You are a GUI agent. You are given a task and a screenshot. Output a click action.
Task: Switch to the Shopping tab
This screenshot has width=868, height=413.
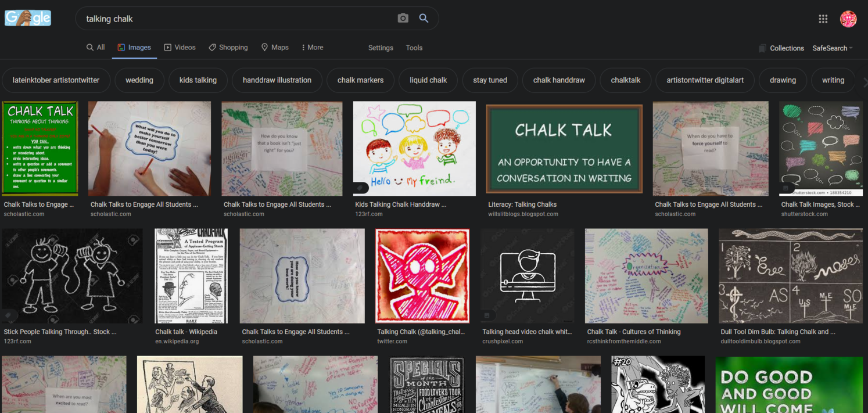228,48
